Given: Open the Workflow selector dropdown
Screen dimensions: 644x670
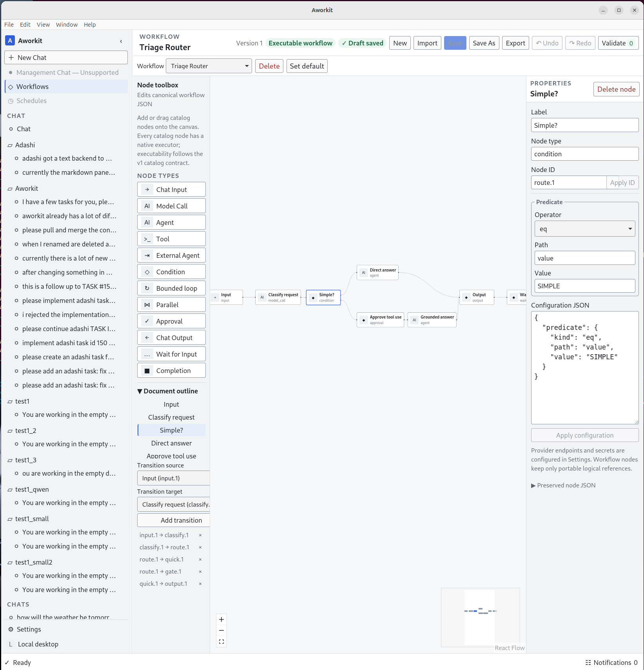Looking at the screenshot, I should pyautogui.click(x=209, y=66).
